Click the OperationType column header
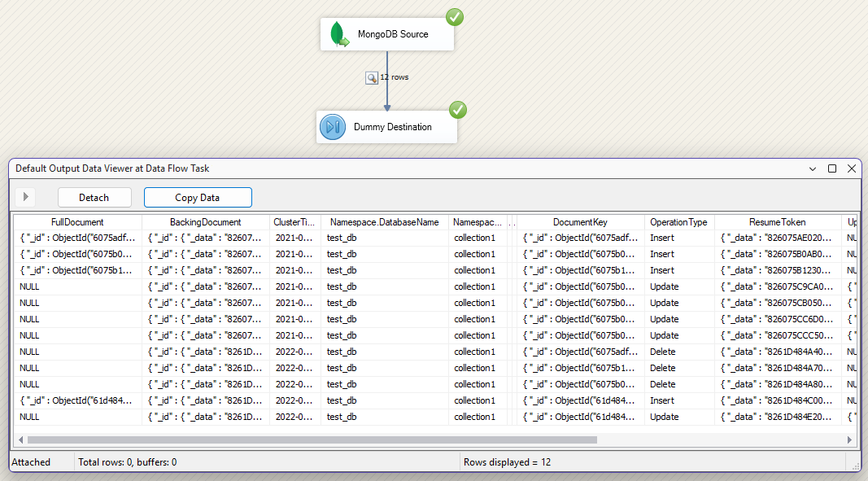Image resolution: width=868 pixels, height=481 pixels. [x=678, y=222]
